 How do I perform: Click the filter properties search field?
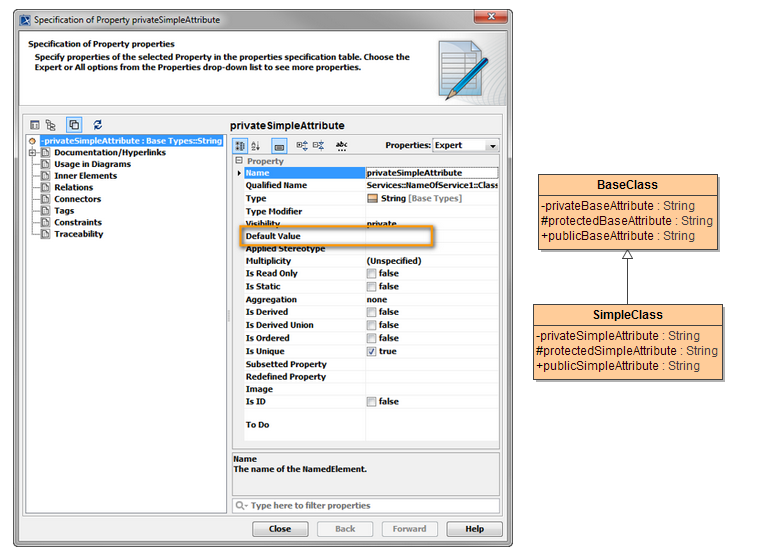click(x=366, y=505)
